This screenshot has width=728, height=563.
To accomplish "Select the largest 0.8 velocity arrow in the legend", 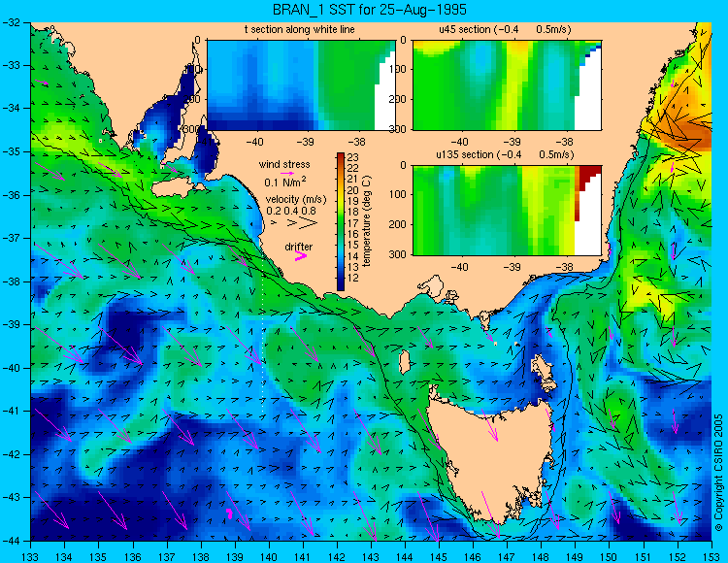I will tap(309, 223).
